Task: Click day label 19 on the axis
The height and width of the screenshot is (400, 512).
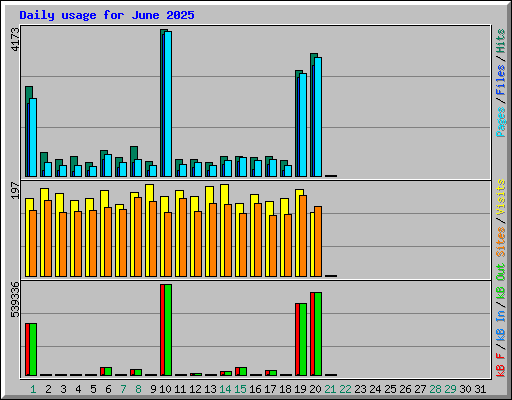Action: pyautogui.click(x=300, y=389)
